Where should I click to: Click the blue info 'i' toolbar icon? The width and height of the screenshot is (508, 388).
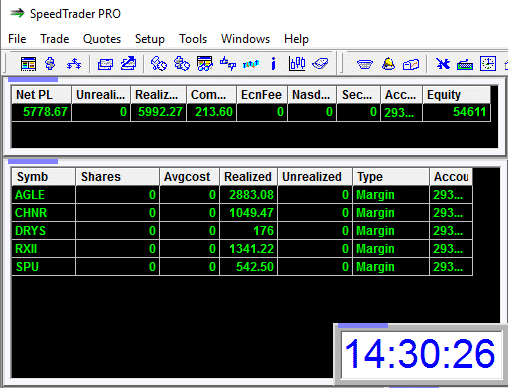(x=273, y=63)
